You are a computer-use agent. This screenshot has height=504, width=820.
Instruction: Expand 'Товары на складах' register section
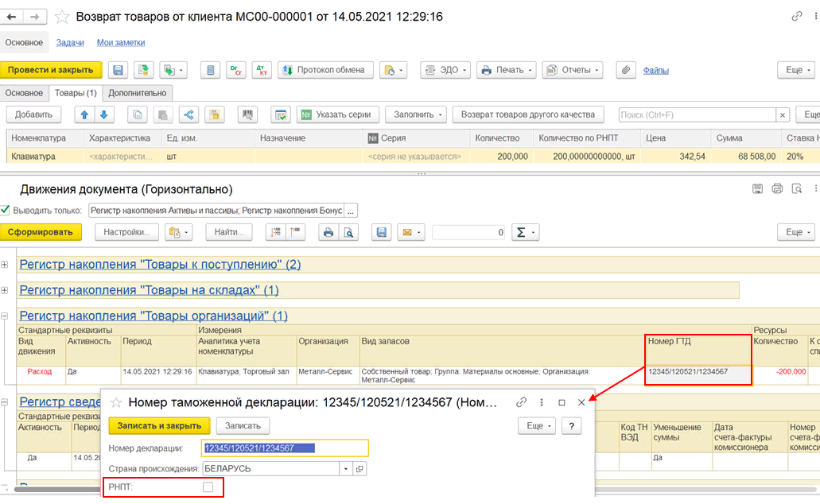6,290
